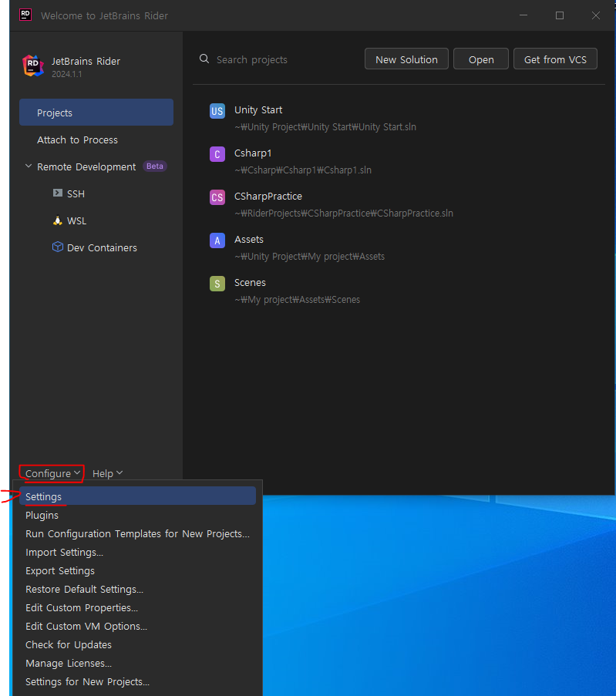The image size is (616, 696).
Task: Select the Projects tab in sidebar
Action: click(96, 113)
